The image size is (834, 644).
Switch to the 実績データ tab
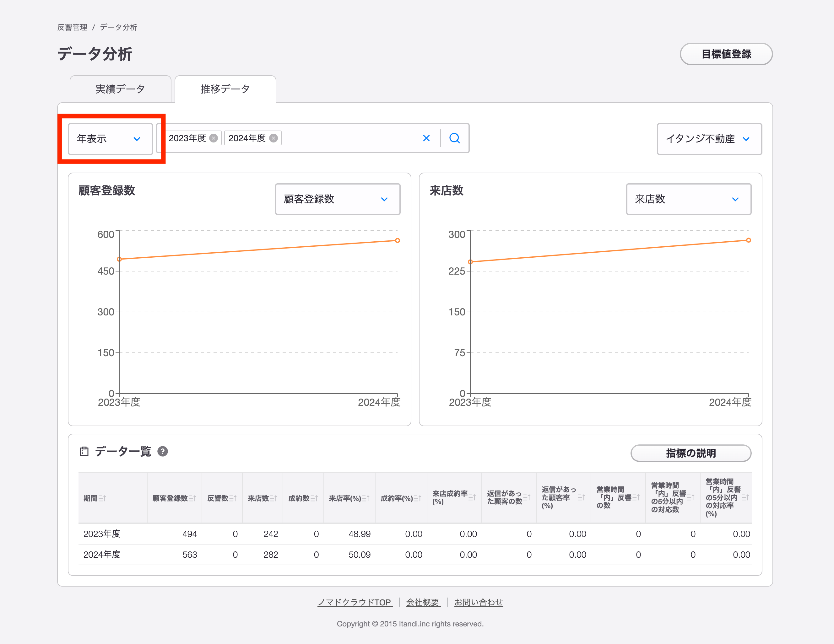pyautogui.click(x=120, y=89)
